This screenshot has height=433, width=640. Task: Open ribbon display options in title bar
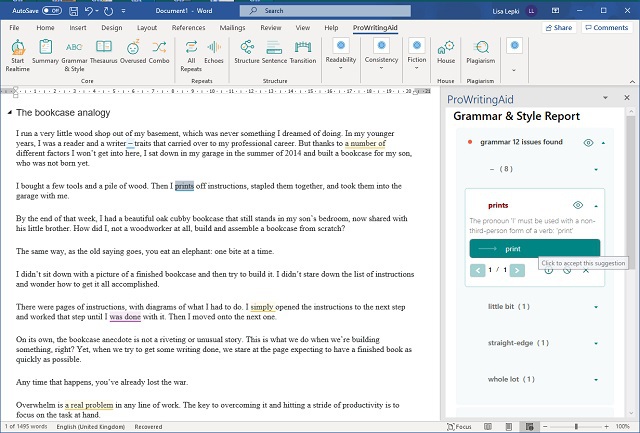[x=555, y=11]
